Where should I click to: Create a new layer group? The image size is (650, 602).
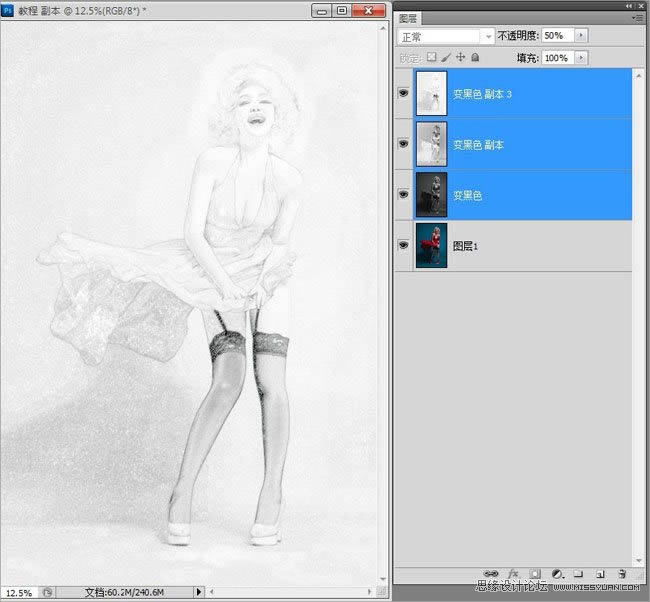click(x=578, y=574)
